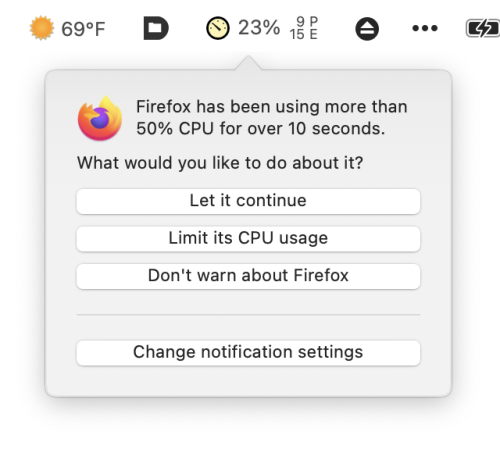Viewport: 500px width, 453px height.
Task: Click the popover's pointer arrow under the CPU readout
Action: click(x=248, y=63)
